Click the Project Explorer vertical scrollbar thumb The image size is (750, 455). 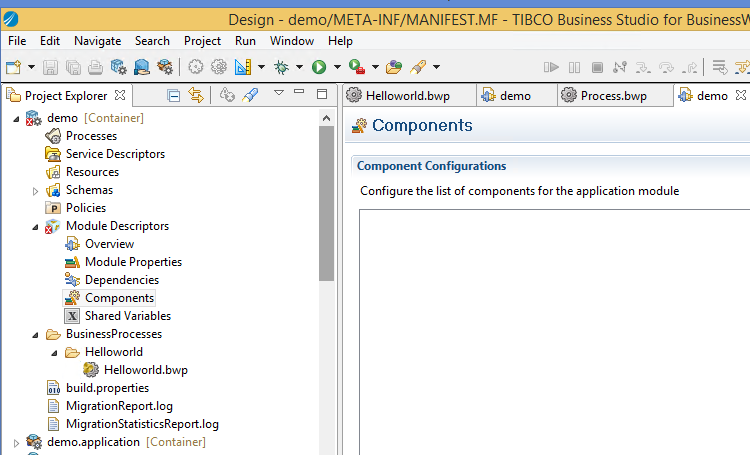327,203
